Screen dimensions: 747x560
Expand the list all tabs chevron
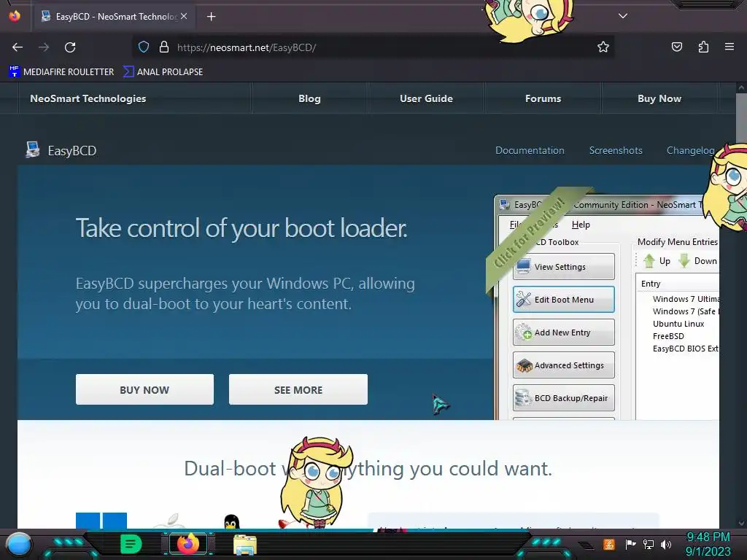coord(623,16)
